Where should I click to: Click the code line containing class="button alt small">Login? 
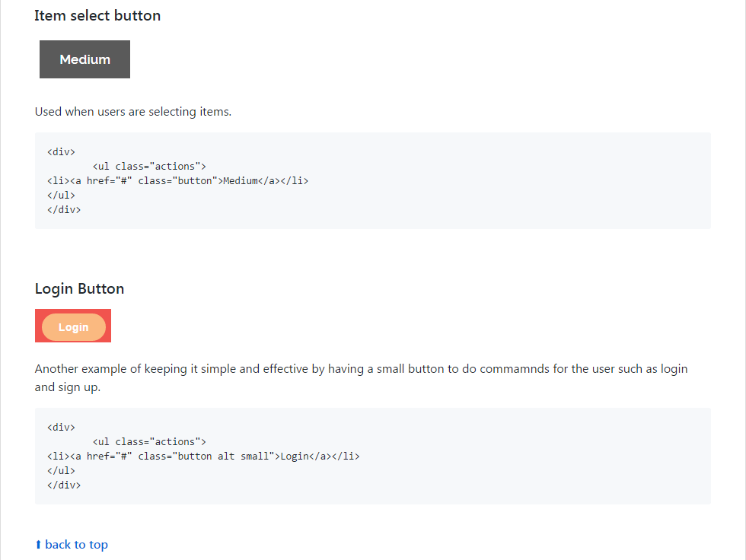(203, 457)
